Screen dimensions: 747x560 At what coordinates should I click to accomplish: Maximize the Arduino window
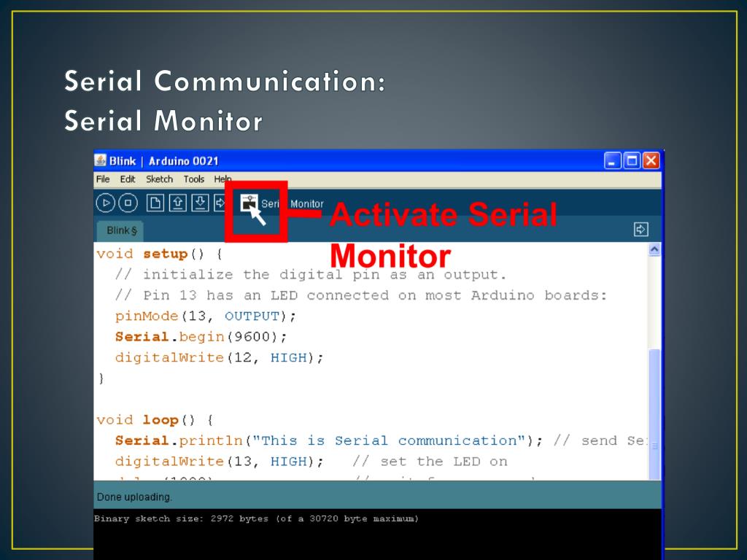632,161
